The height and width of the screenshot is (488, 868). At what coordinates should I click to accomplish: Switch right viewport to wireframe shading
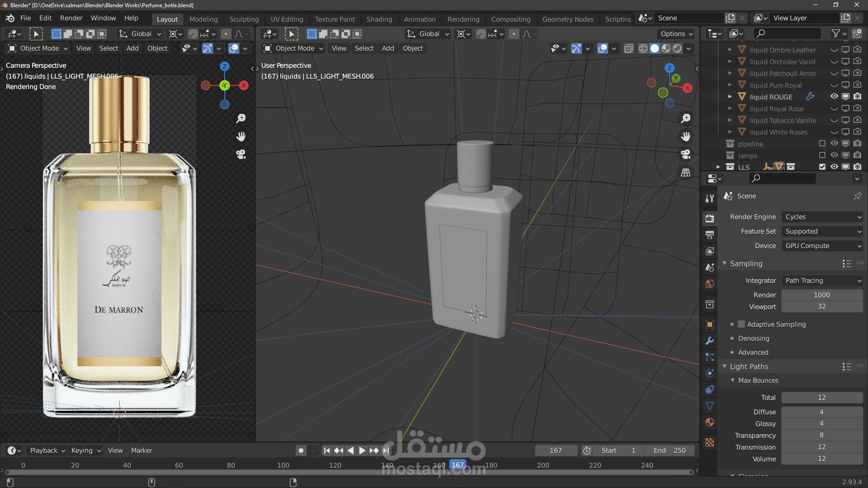(x=643, y=48)
